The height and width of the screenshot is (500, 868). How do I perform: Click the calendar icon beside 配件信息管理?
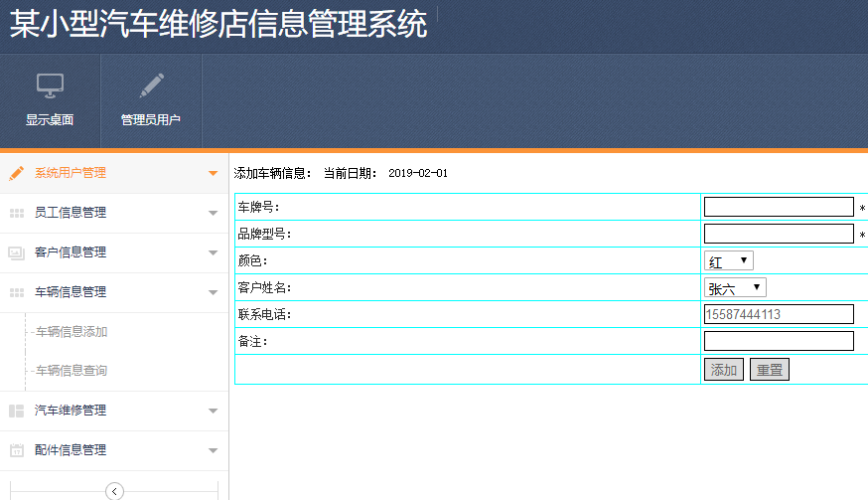tap(16, 450)
